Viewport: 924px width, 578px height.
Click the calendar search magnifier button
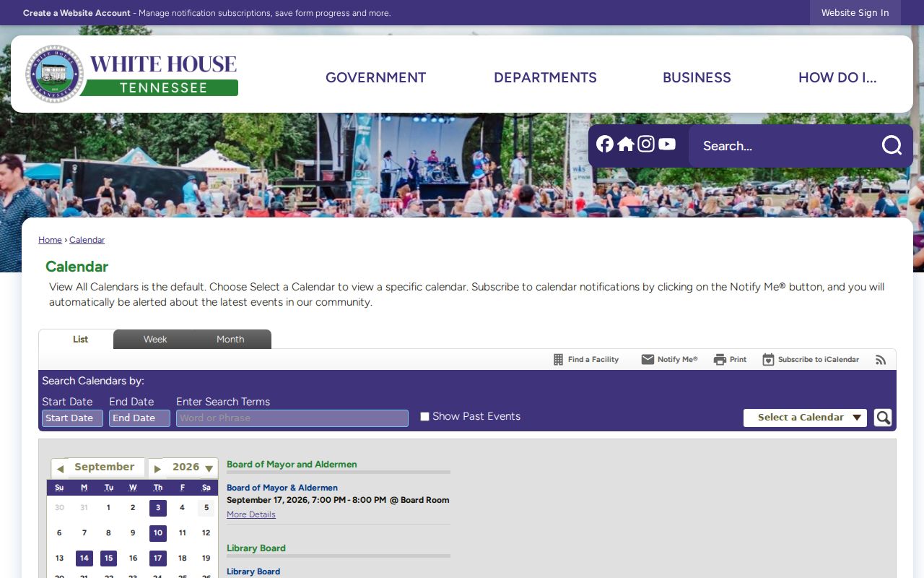coord(883,418)
